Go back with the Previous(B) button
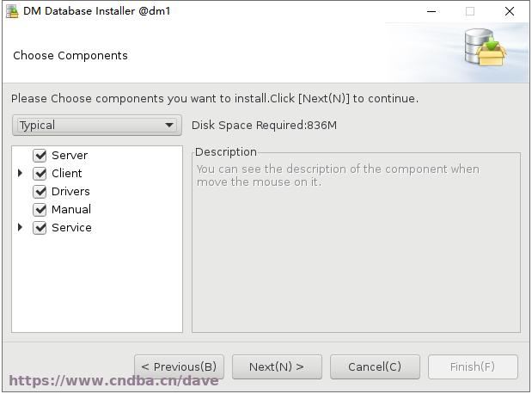 (179, 366)
